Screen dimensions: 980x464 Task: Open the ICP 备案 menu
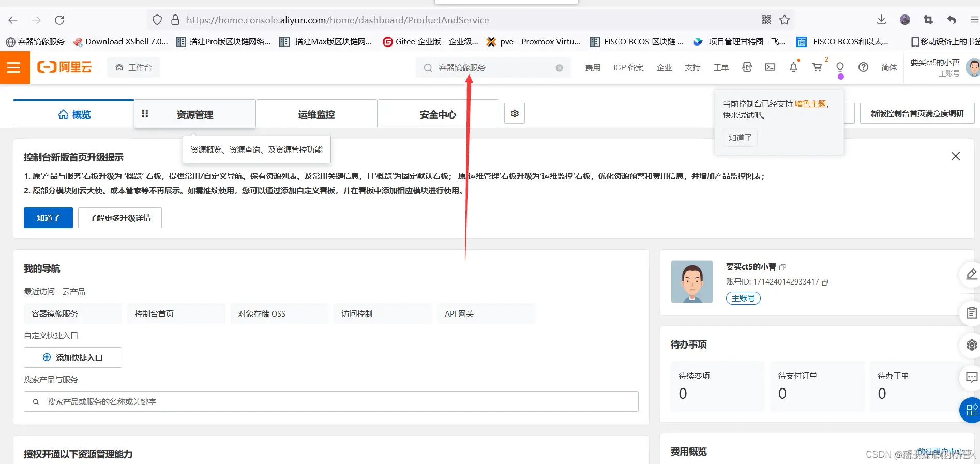[628, 68]
